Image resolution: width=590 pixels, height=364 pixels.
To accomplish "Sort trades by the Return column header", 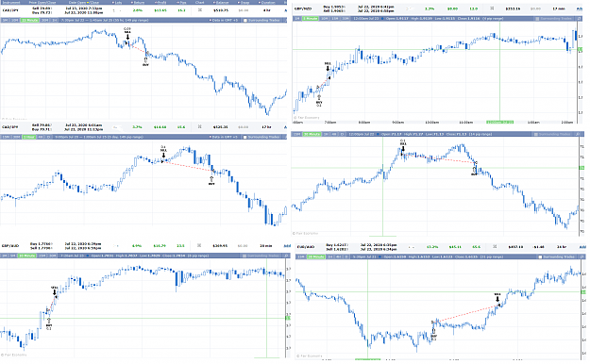I will (137, 3).
